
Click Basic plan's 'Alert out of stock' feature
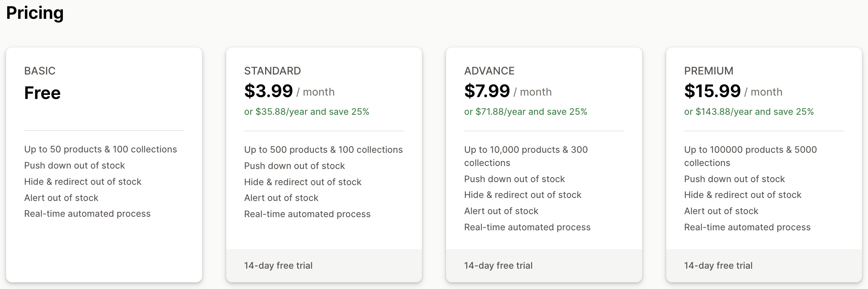[x=61, y=198]
